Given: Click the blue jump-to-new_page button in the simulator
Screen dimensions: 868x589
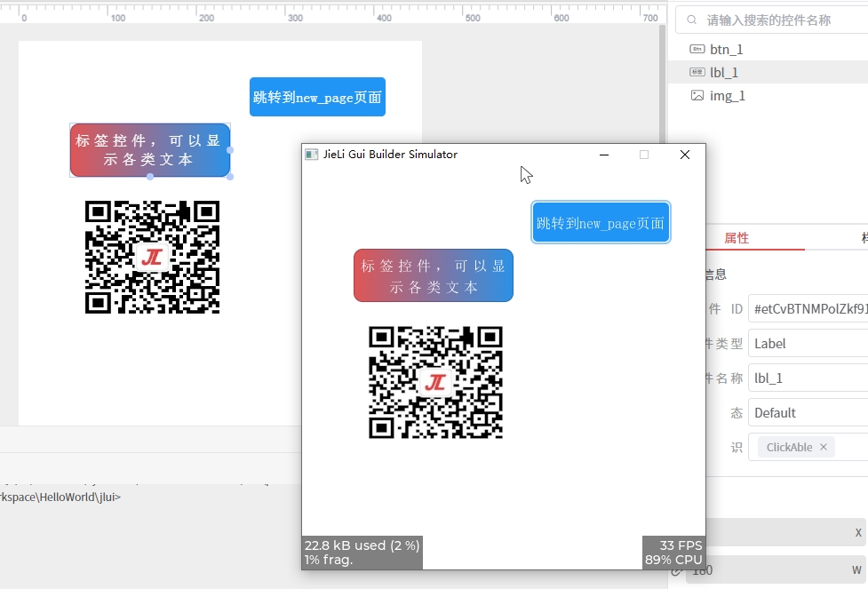Looking at the screenshot, I should tap(601, 222).
